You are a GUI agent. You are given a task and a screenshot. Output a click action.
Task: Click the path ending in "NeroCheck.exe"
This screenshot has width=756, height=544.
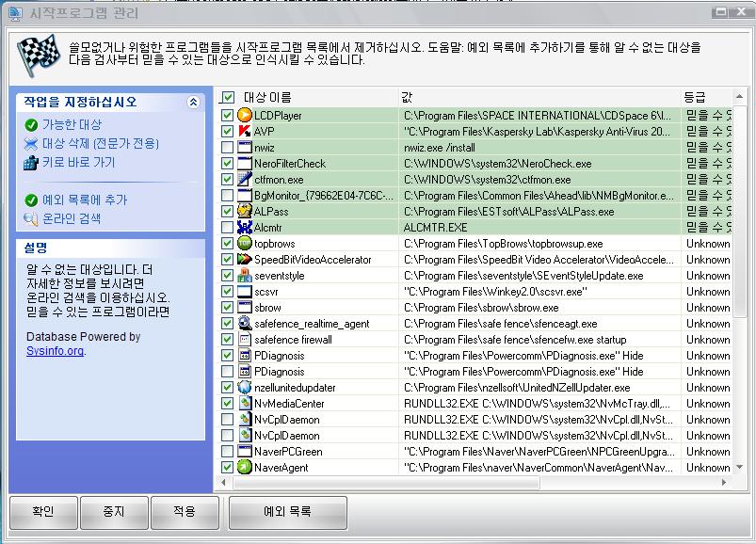(498, 164)
